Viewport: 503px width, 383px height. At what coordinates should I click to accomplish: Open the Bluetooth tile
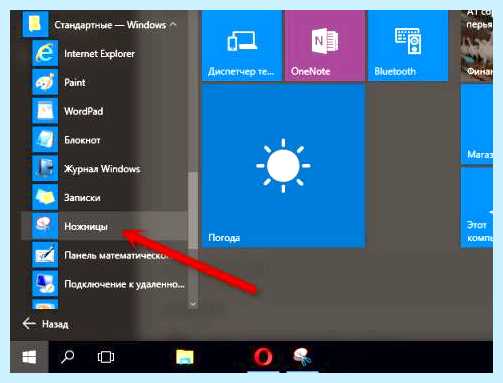(x=408, y=46)
